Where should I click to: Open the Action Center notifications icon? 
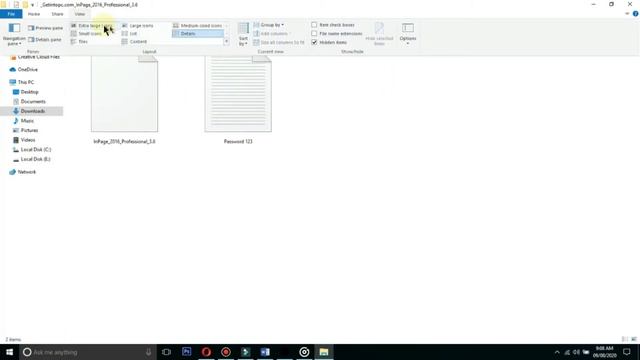pos(627,352)
